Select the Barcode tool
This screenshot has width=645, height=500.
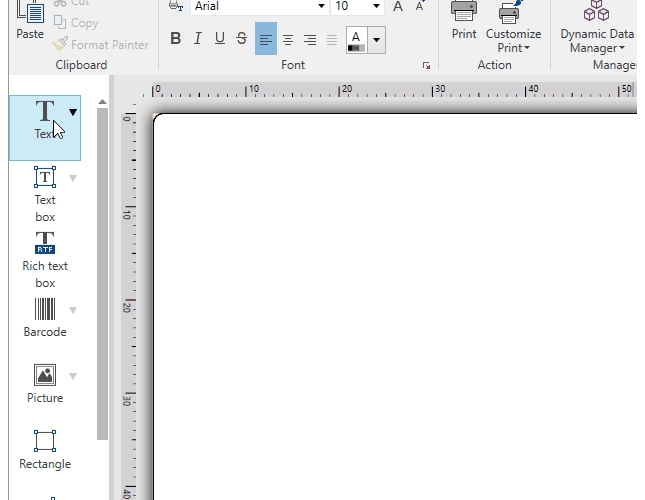point(45,317)
